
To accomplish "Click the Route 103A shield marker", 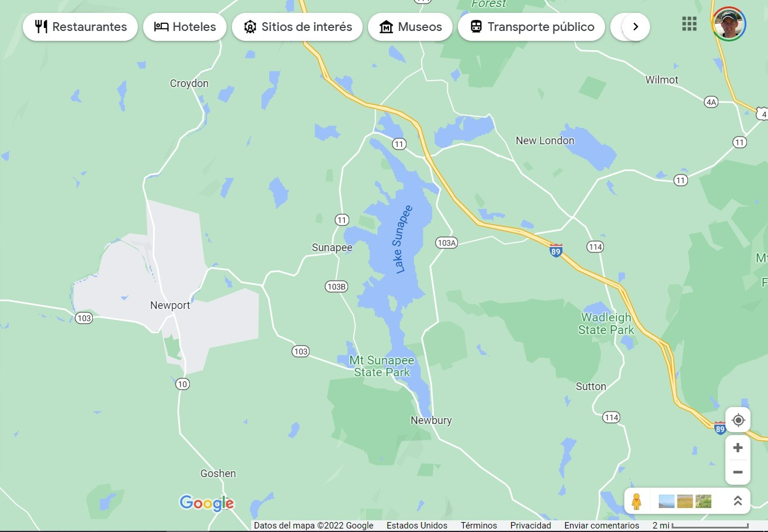I will pos(446,242).
